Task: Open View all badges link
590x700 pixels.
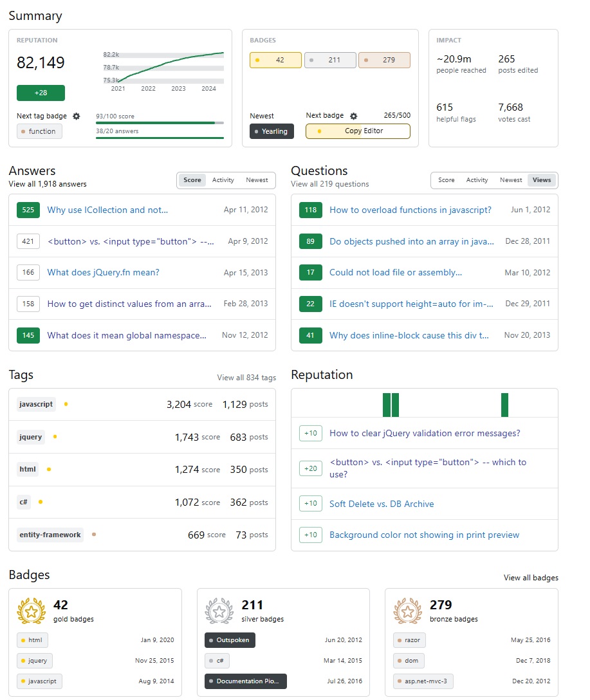Action: (531, 578)
